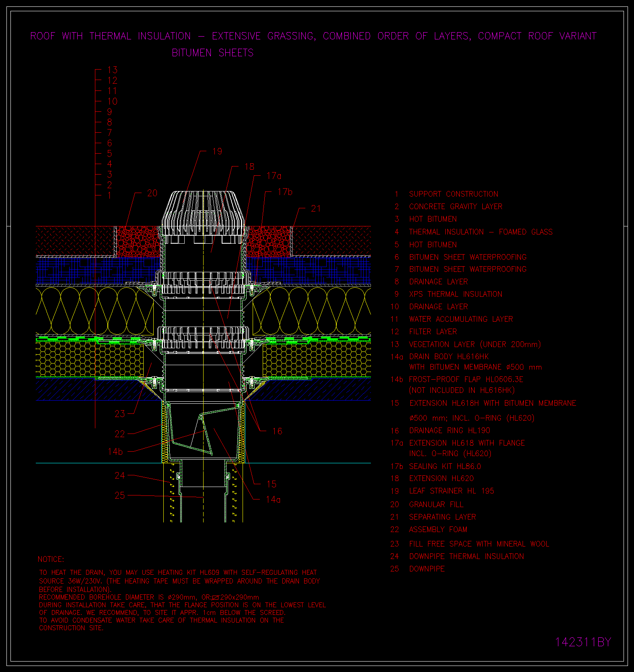Select 'FILTER LAYER' legend text
Viewport: 634px width, 672px height.
pos(433,332)
